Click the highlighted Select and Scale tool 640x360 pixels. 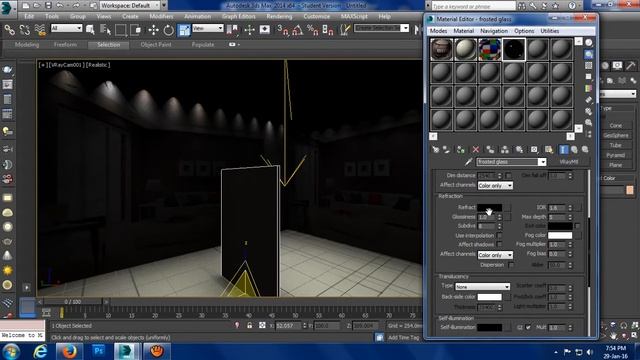[x=184, y=30]
